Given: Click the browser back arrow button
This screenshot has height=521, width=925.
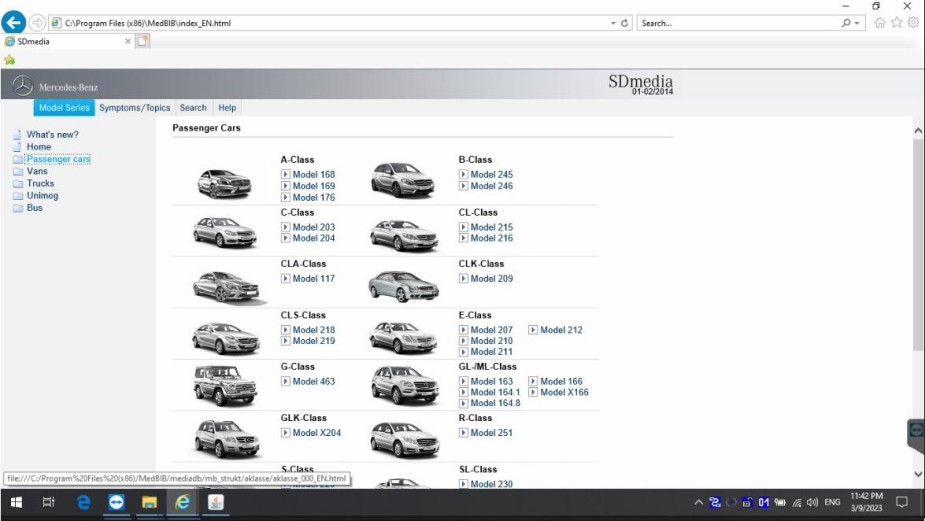Looking at the screenshot, I should [x=13, y=22].
